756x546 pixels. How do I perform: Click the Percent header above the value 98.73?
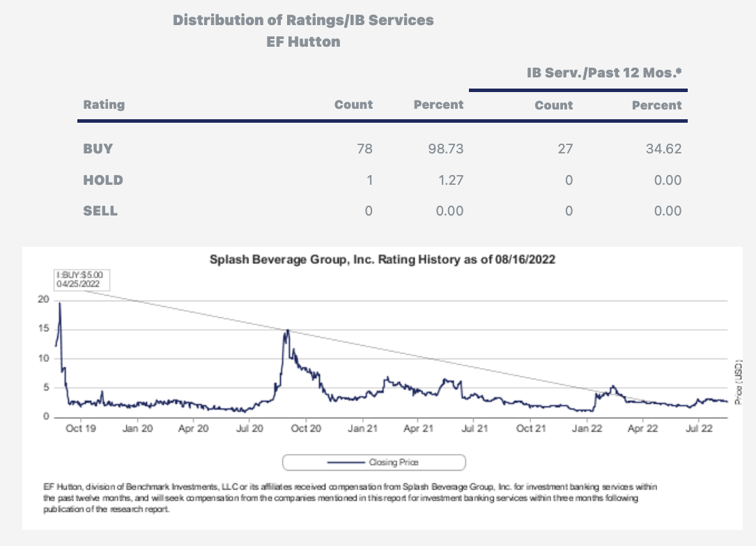tap(438, 105)
